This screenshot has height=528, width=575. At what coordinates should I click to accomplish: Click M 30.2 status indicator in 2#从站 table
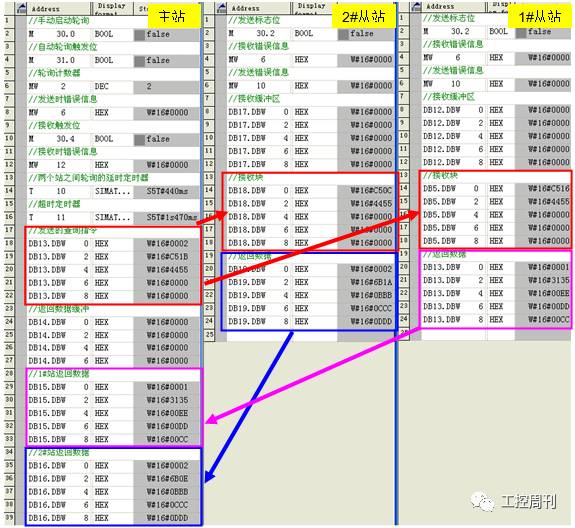point(343,34)
